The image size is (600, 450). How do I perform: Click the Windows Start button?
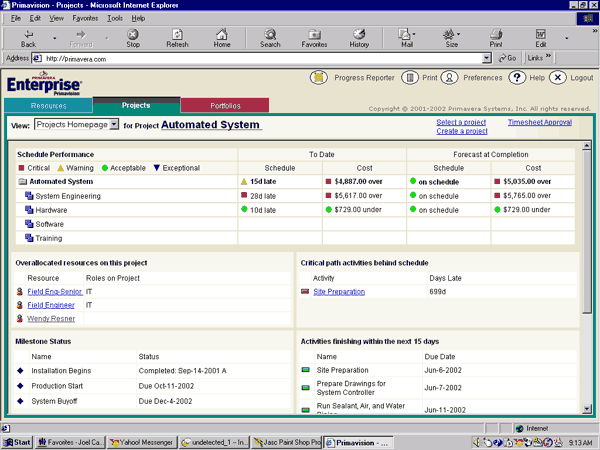[x=17, y=442]
